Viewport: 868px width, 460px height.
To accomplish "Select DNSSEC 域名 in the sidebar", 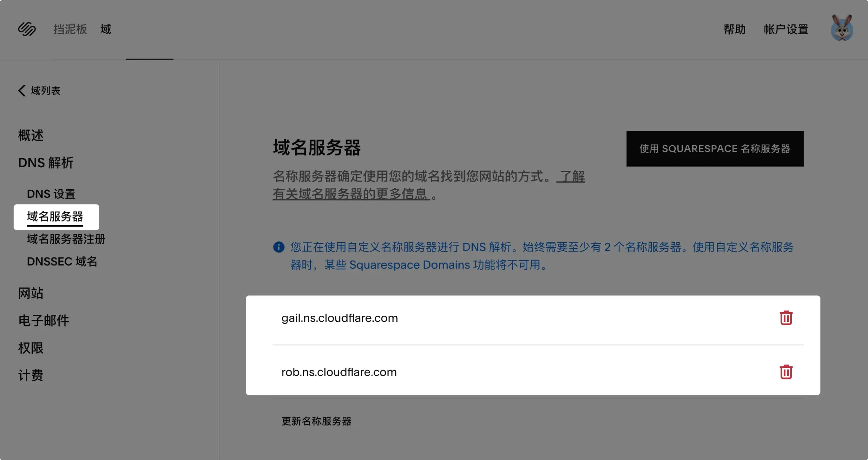I will (62, 262).
